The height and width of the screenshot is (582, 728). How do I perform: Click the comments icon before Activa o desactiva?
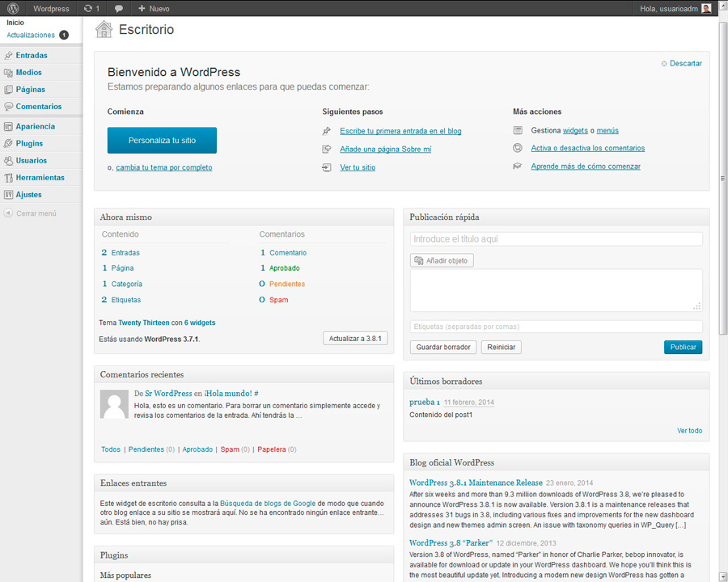click(518, 148)
